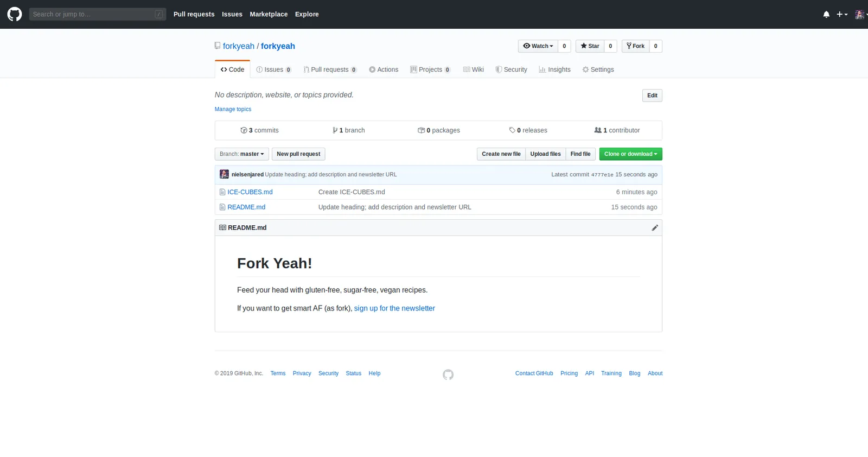
Task: Click the bold forkyeah repository name link
Action: (x=278, y=46)
